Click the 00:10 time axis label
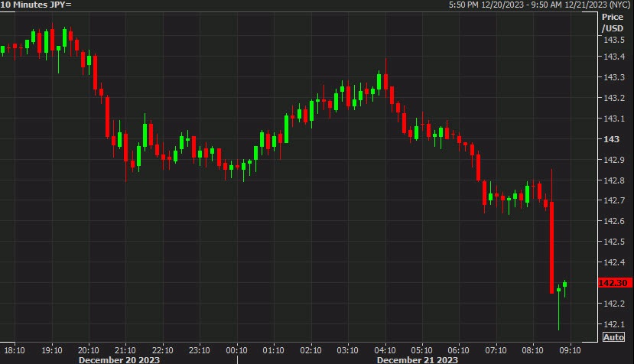The image size is (634, 364). coord(237,349)
